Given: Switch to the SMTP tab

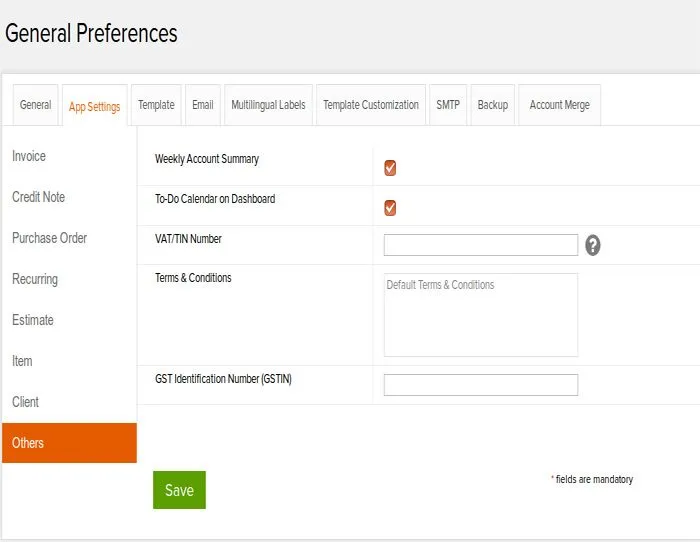Looking at the screenshot, I should click(448, 105).
